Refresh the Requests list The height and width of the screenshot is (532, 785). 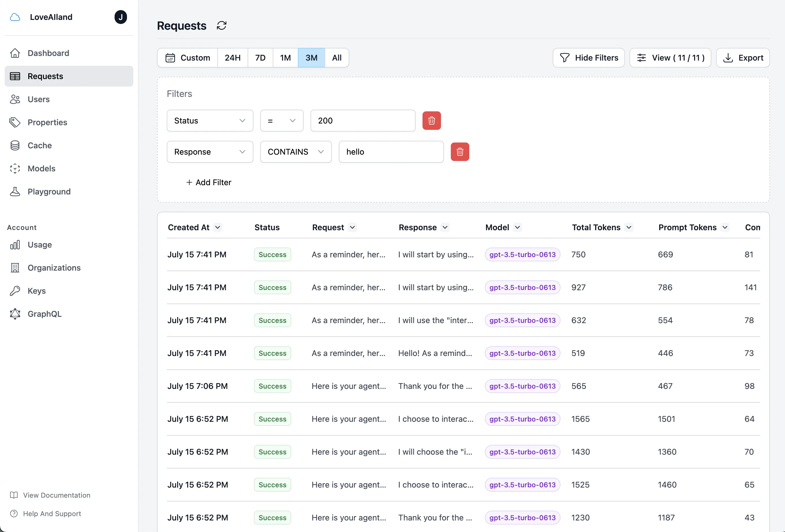[222, 25]
